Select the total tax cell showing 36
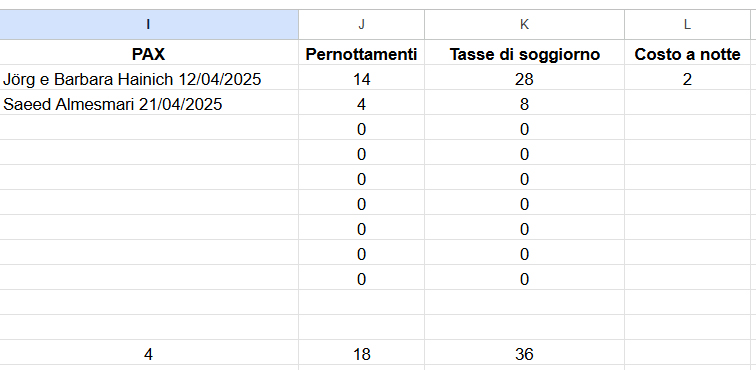This screenshot has width=756, height=370. pos(525,355)
